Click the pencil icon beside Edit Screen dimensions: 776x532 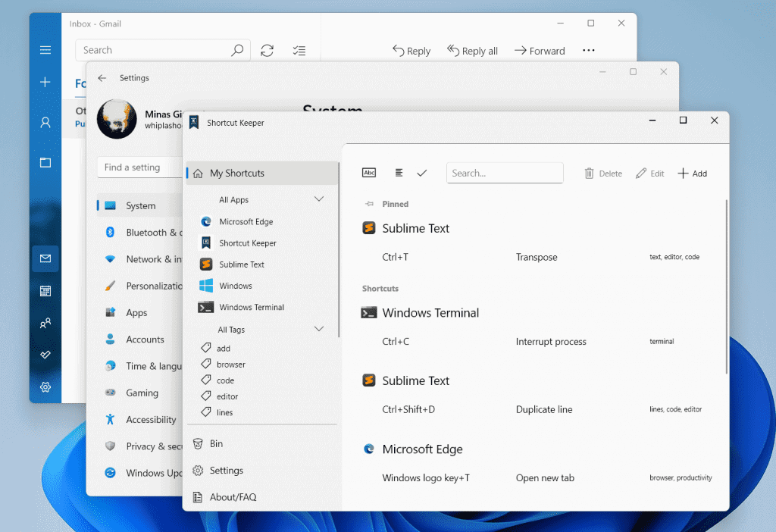641,174
